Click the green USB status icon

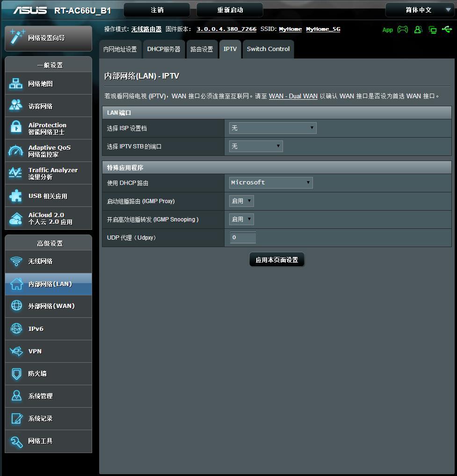(447, 29)
